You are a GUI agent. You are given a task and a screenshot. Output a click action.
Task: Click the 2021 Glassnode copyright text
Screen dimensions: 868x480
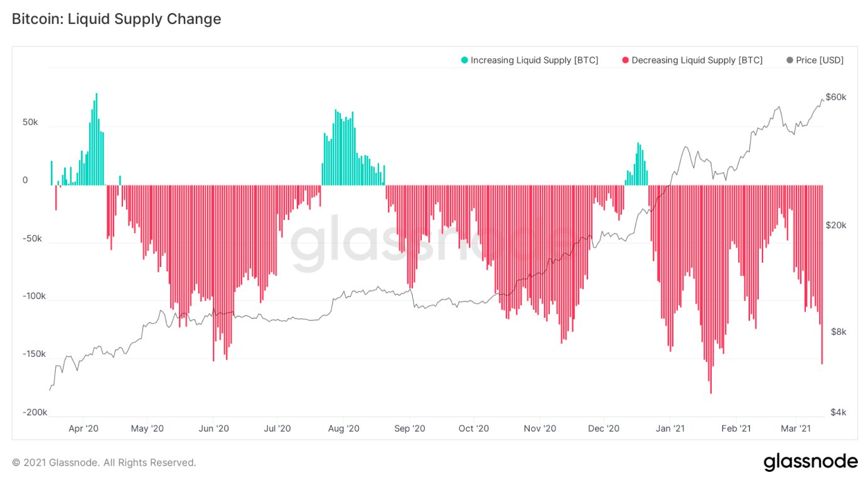(104, 463)
